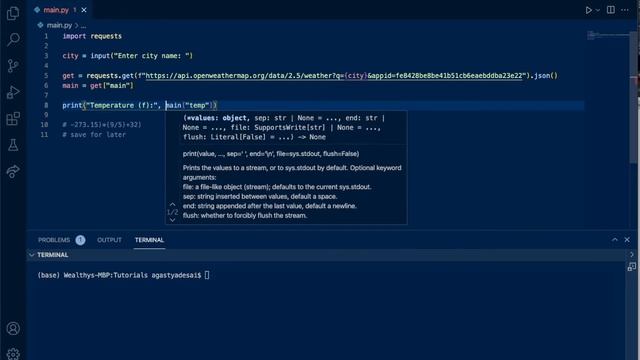Click on line number 5 in gutter
This screenshot has height=360, width=640.
(x=46, y=76)
